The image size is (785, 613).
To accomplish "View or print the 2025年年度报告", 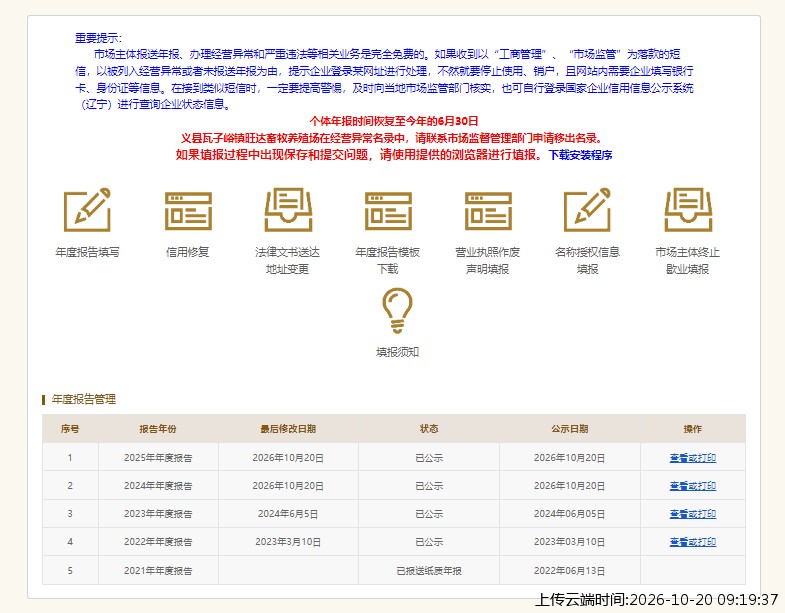I will [x=693, y=458].
